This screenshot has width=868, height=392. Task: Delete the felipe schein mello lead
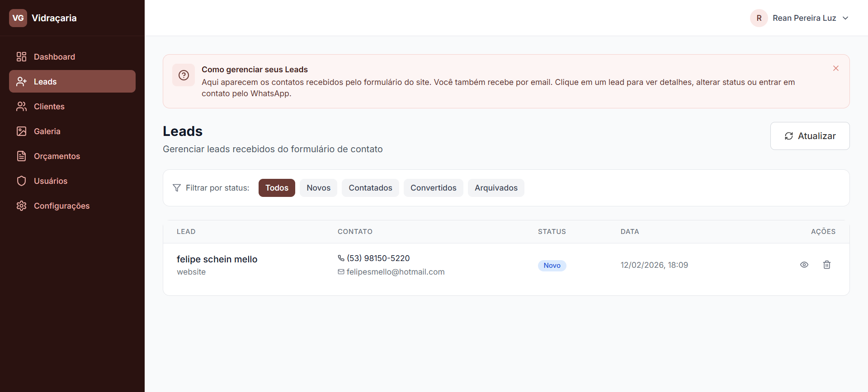[x=826, y=265]
